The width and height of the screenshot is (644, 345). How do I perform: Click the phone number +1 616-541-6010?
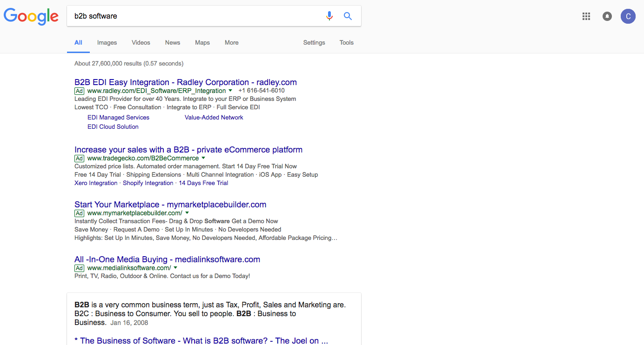262,91
